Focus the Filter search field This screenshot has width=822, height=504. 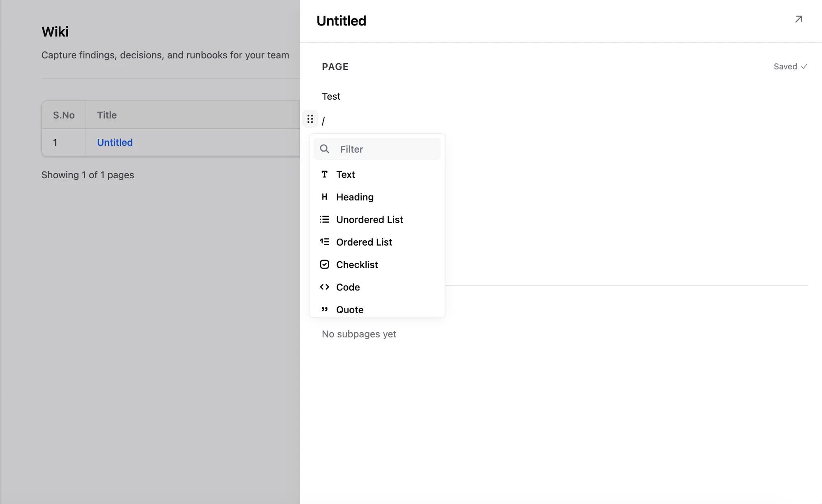[x=377, y=149]
